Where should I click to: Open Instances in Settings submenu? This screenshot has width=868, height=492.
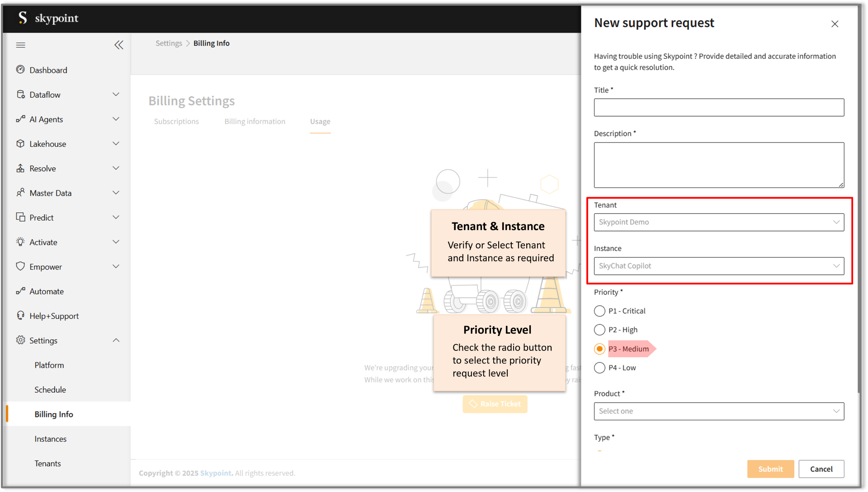[51, 439]
